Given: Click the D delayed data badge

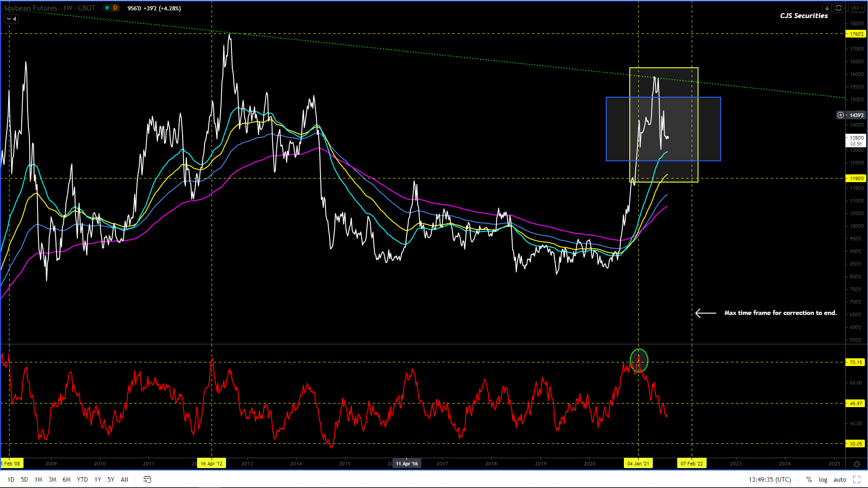Looking at the screenshot, I should point(115,8).
